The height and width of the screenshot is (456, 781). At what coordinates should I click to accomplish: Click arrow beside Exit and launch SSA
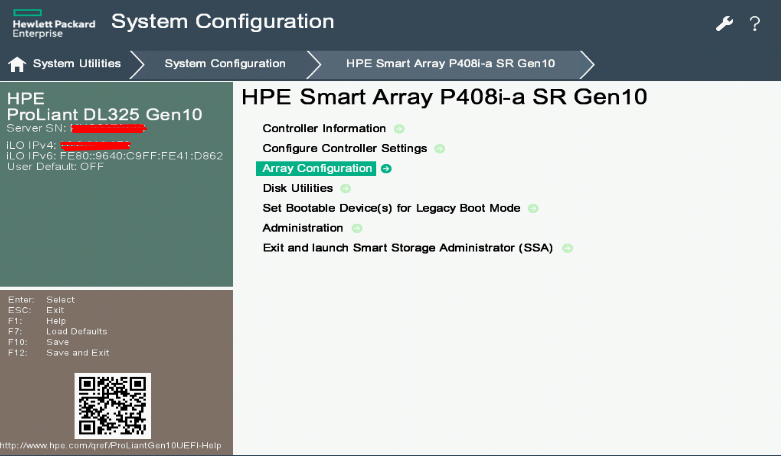point(567,248)
